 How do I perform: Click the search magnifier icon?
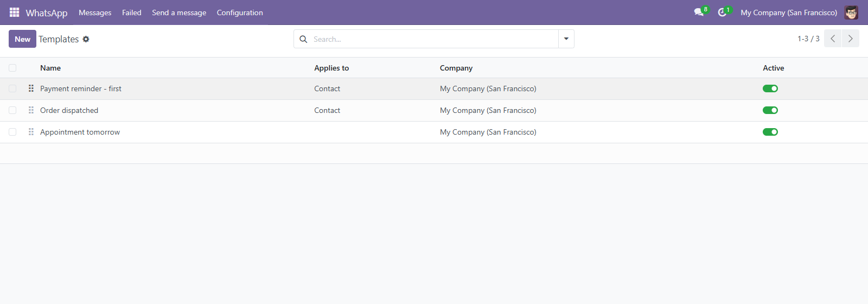click(x=303, y=39)
